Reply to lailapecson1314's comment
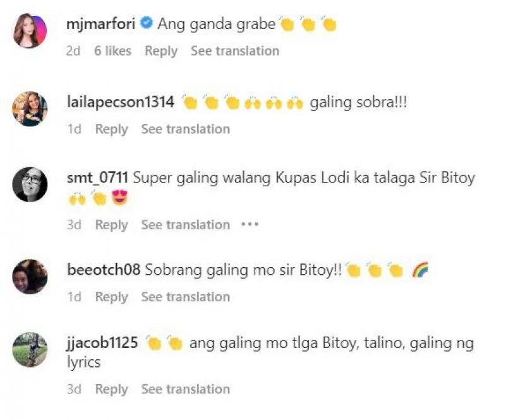Viewport: 506px width, 420px height. 111,129
